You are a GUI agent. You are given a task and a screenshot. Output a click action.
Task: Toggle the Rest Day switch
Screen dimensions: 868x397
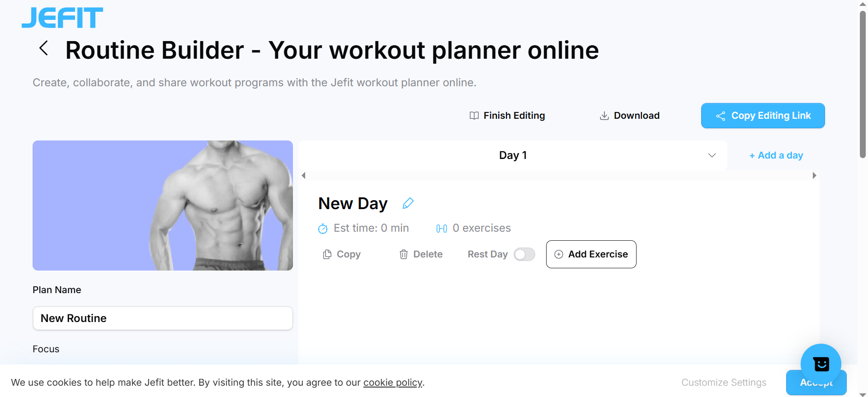(x=524, y=254)
